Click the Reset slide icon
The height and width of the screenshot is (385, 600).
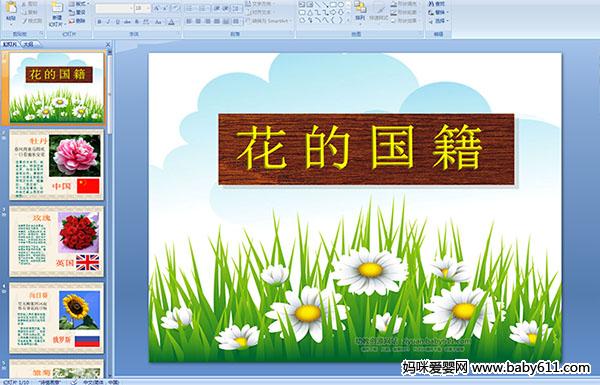pyautogui.click(x=71, y=12)
